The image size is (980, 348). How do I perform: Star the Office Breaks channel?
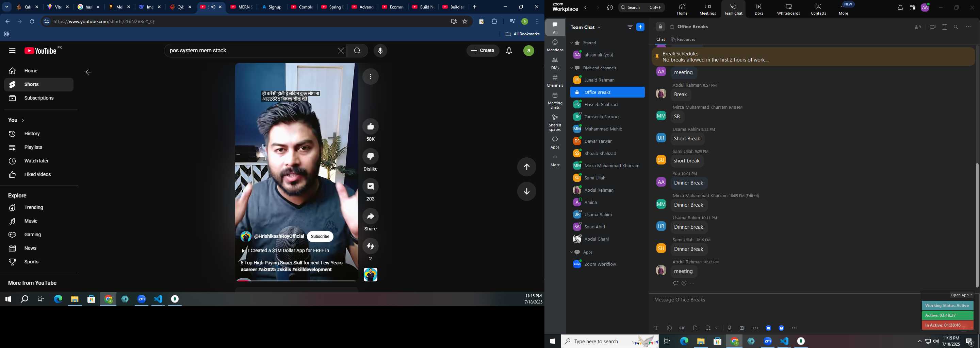[x=672, y=27]
